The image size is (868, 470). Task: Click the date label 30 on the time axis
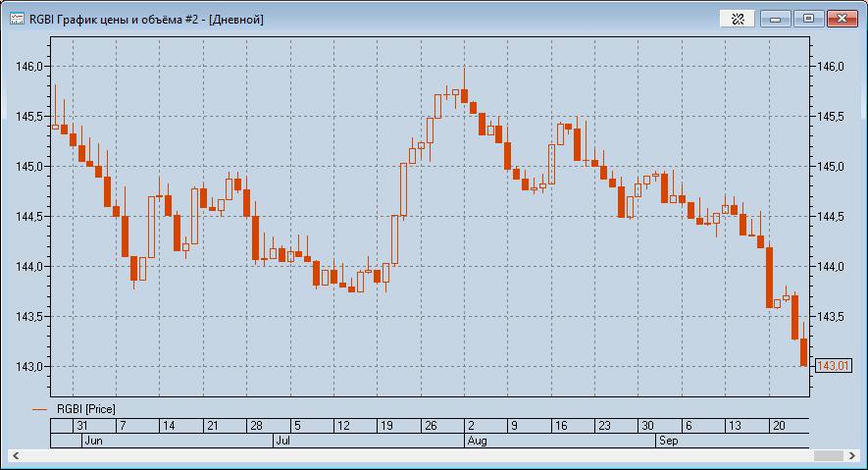[647, 426]
